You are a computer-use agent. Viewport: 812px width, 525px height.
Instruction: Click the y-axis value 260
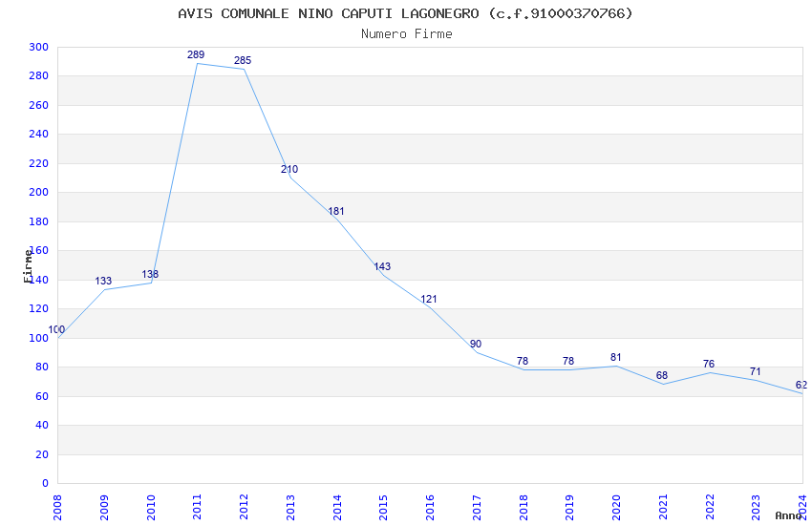[38, 105]
